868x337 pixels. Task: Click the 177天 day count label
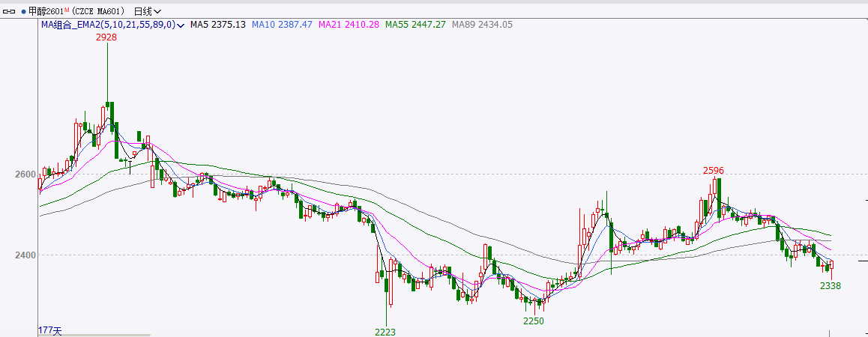pyautogui.click(x=49, y=330)
